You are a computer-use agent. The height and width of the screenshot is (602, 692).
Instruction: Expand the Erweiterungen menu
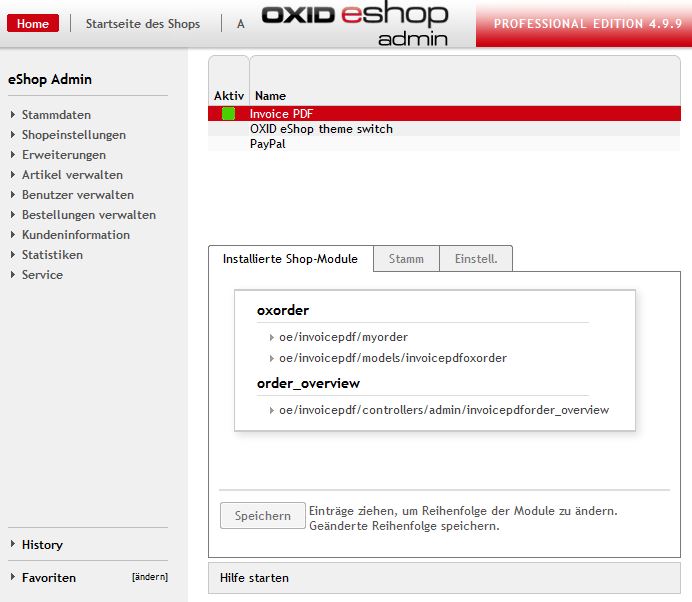[63, 155]
